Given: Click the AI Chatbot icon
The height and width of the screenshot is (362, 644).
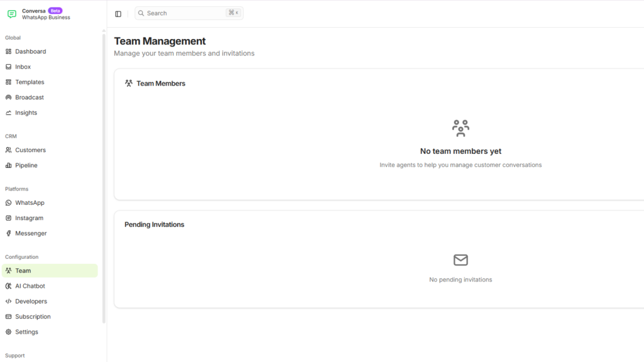Looking at the screenshot, I should pyautogui.click(x=9, y=286).
